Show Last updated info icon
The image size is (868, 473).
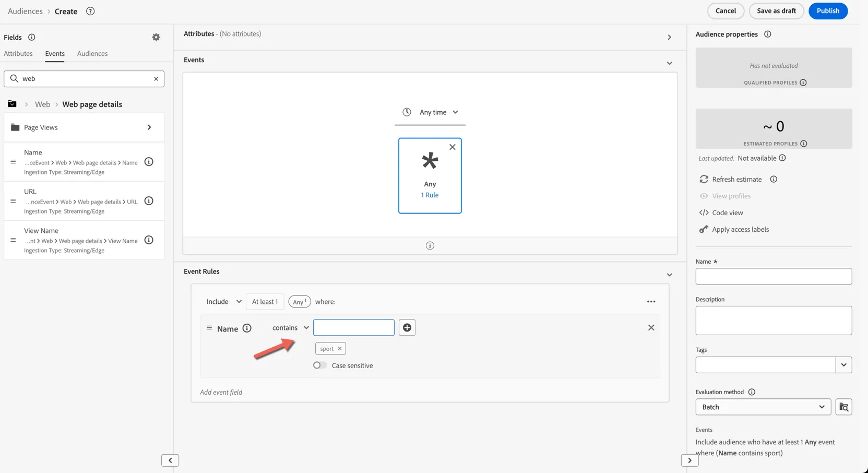point(782,158)
